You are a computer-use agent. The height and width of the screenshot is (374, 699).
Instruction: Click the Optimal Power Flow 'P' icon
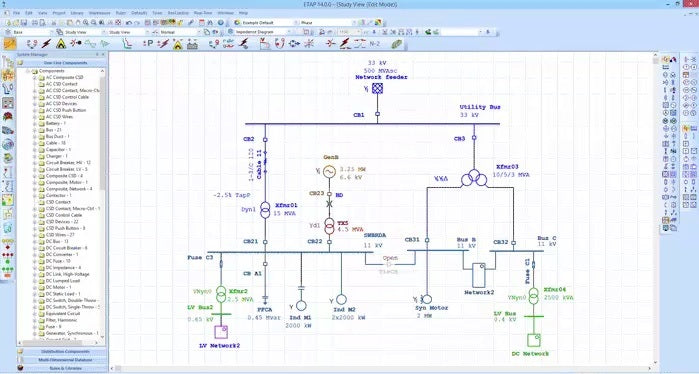[148, 44]
